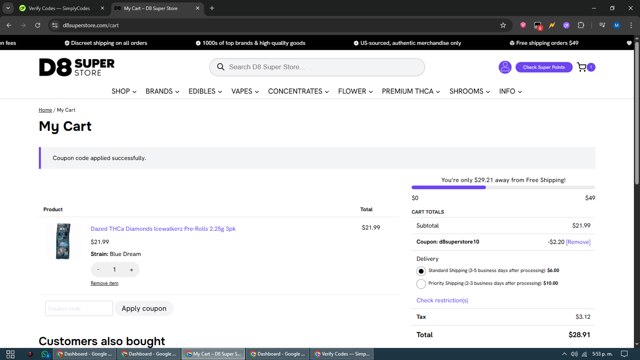Expand the SHROOMS menu
The image size is (640, 360).
[x=470, y=91]
